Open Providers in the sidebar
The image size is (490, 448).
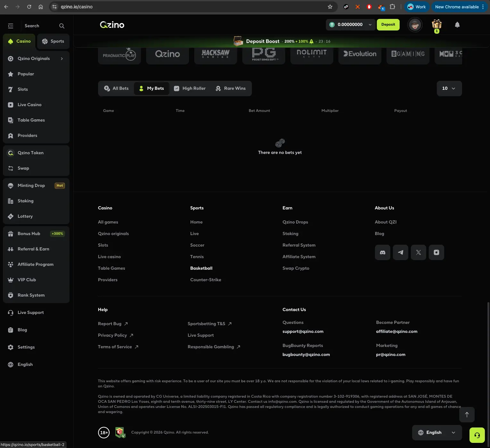pos(36,136)
